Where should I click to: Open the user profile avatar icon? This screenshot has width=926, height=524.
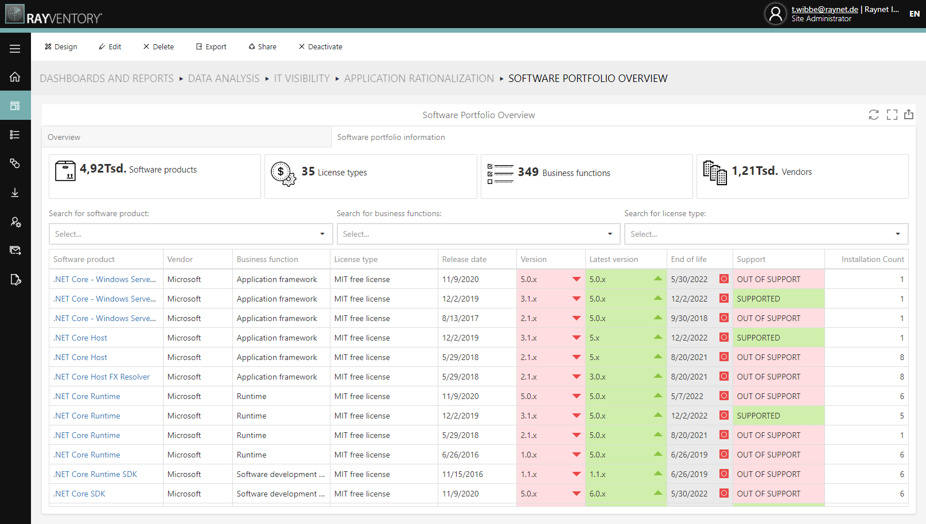pos(775,14)
